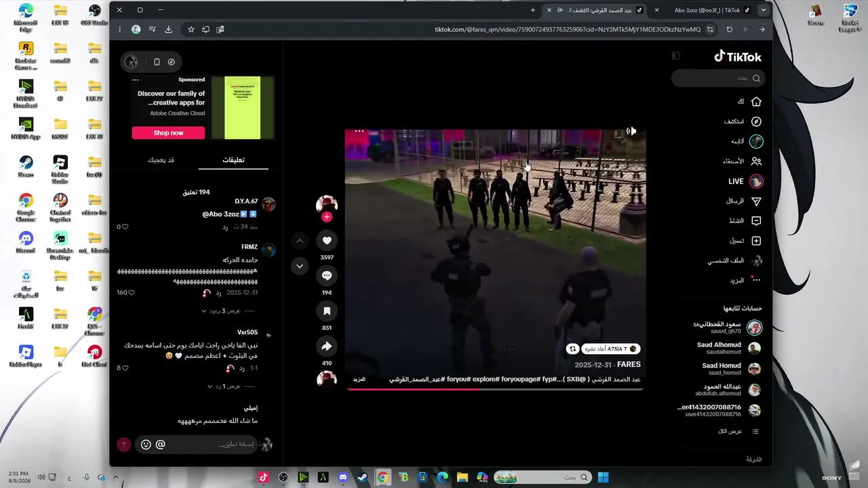Image resolution: width=868 pixels, height=488 pixels.
Task: Go back using Chrome's back arrow
Action: pyautogui.click(x=762, y=29)
